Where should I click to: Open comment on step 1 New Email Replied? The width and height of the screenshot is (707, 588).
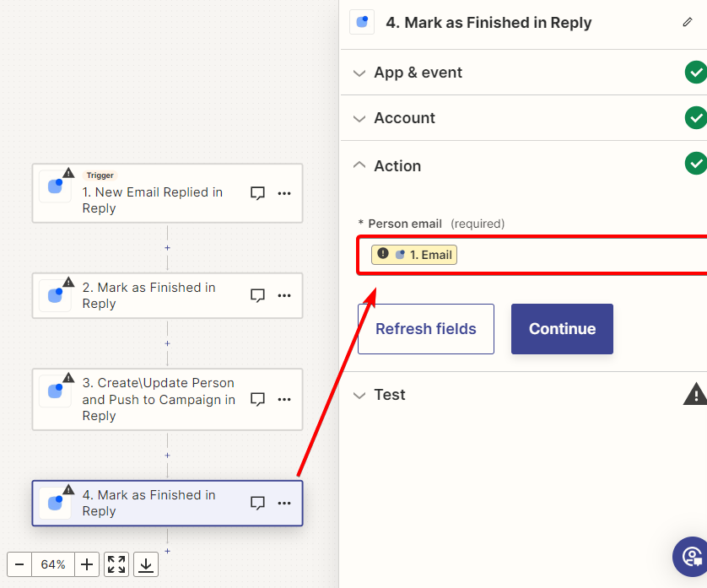point(257,193)
